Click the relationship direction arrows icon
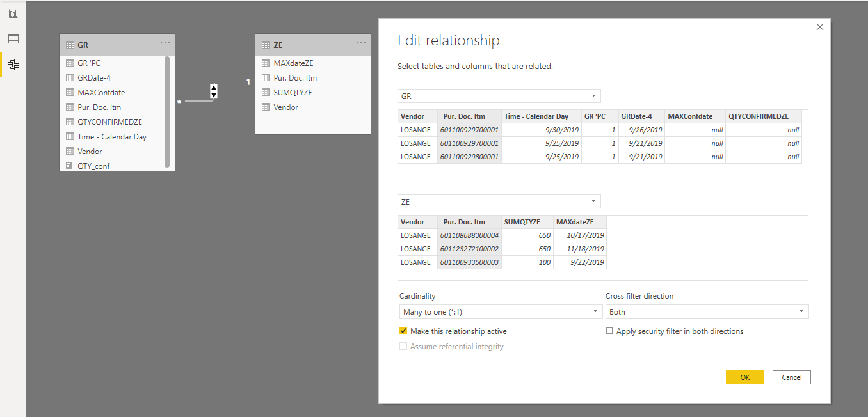This screenshot has width=868, height=417. point(214,91)
